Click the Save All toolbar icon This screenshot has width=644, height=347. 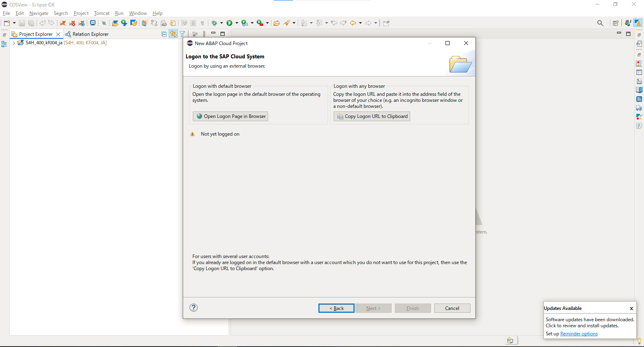pos(31,23)
